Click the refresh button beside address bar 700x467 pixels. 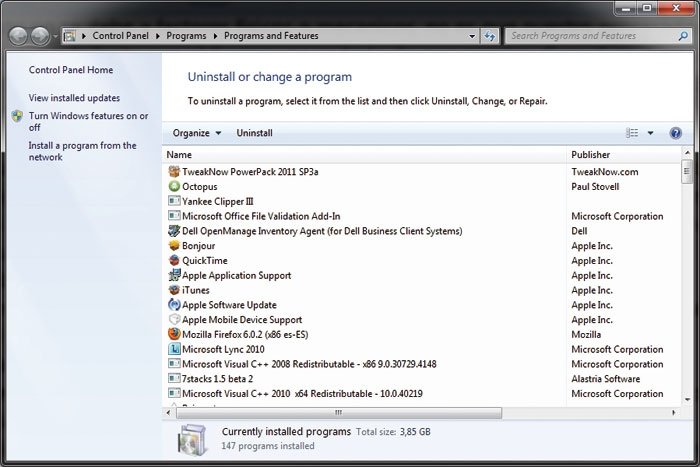coord(490,36)
